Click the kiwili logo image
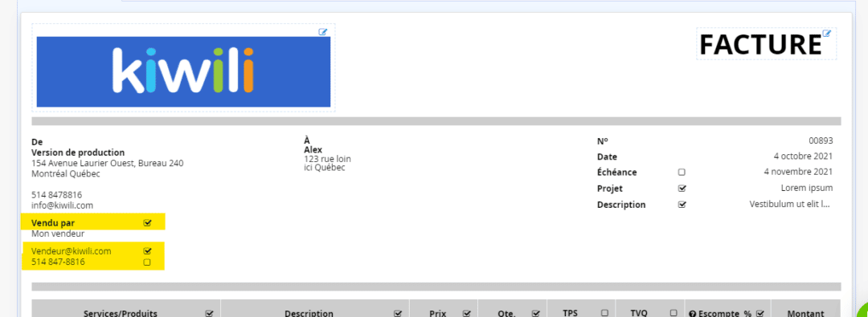The height and width of the screenshot is (317, 868). [183, 71]
